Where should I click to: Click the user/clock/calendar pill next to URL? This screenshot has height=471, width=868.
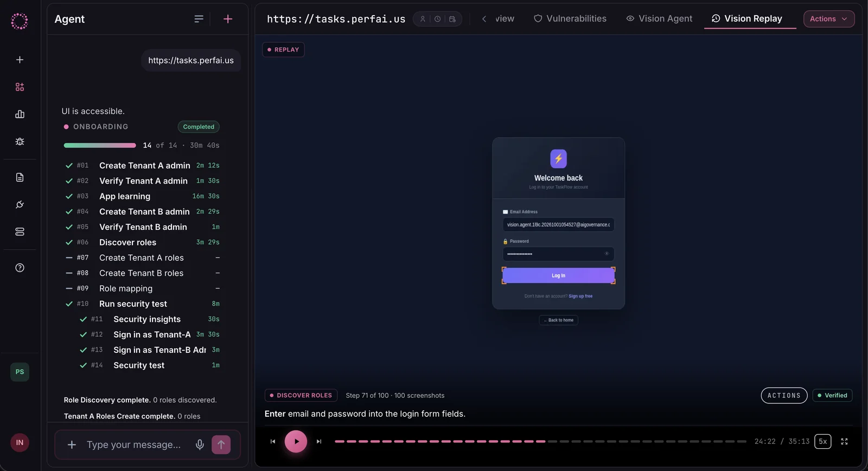[x=438, y=19]
